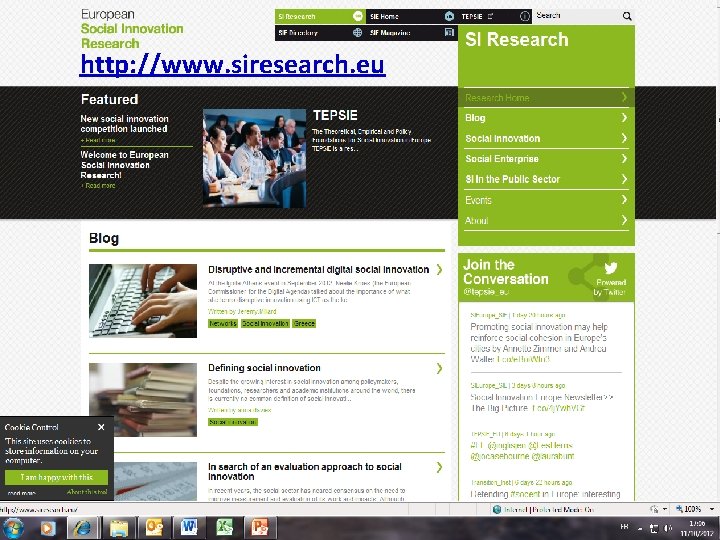Click the TEPSIE featured photo
The image size is (720, 540).
tap(254, 158)
